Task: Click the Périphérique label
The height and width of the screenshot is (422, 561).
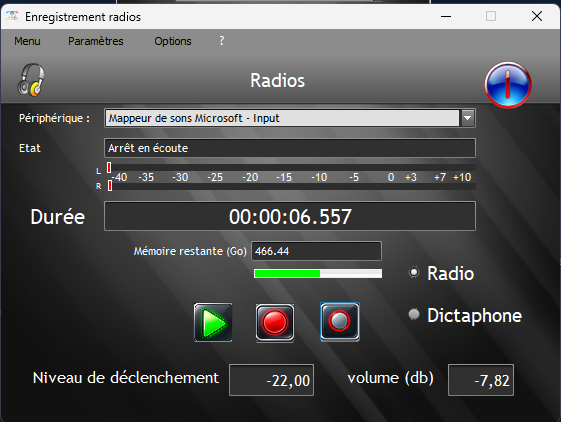Action: click(x=54, y=118)
